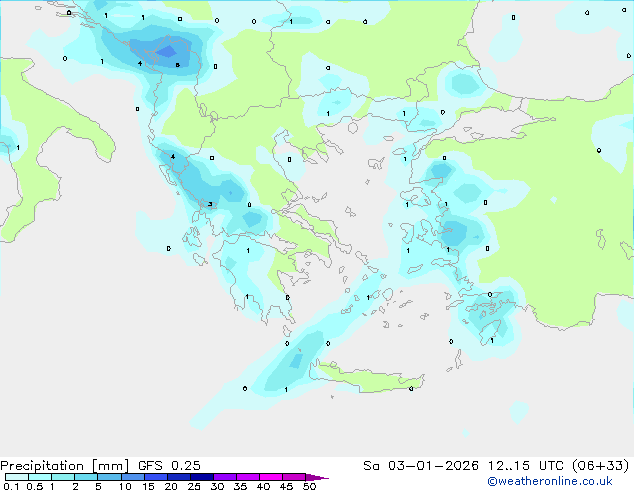Click the '(06+33)' forecast run text

point(600,466)
